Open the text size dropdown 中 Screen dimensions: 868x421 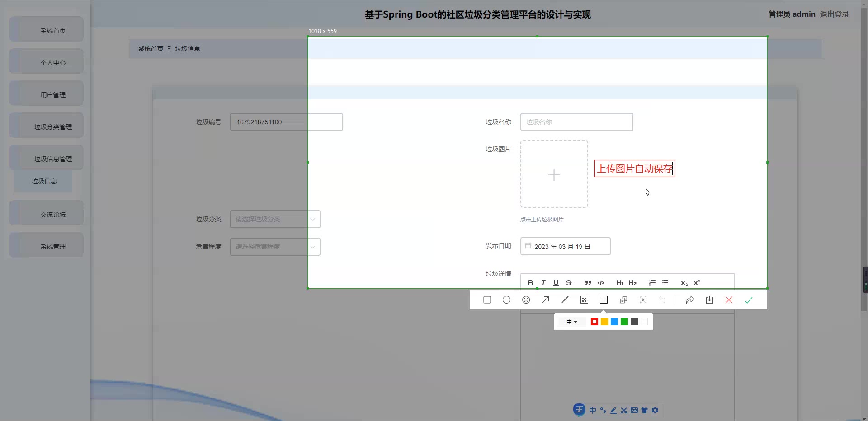click(572, 322)
